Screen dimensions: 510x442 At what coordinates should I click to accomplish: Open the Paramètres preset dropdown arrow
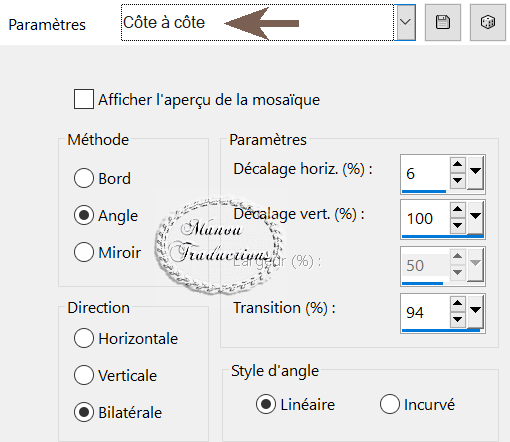405,23
